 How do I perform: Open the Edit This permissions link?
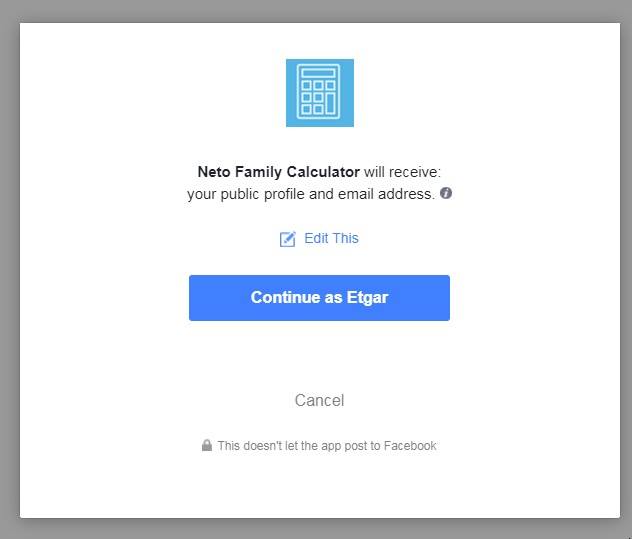click(x=330, y=238)
